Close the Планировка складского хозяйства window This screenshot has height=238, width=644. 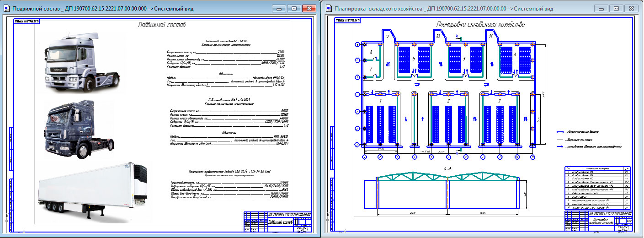pos(632,8)
